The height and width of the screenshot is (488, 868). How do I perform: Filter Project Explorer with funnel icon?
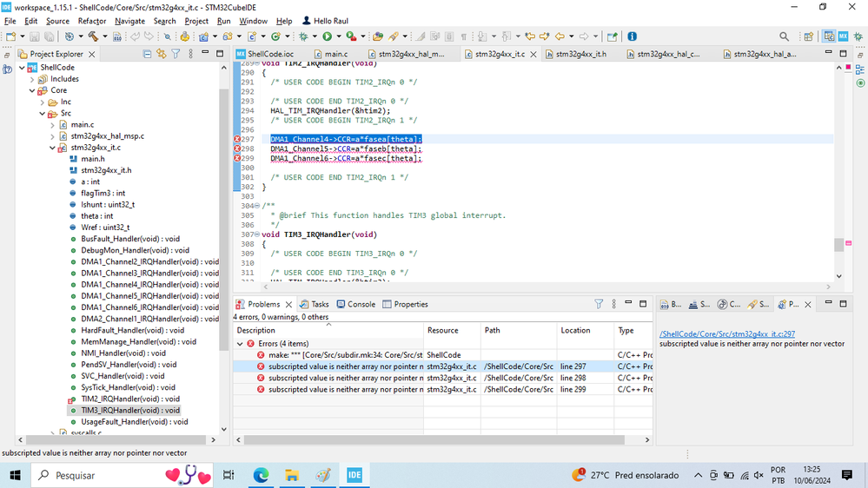pos(175,54)
